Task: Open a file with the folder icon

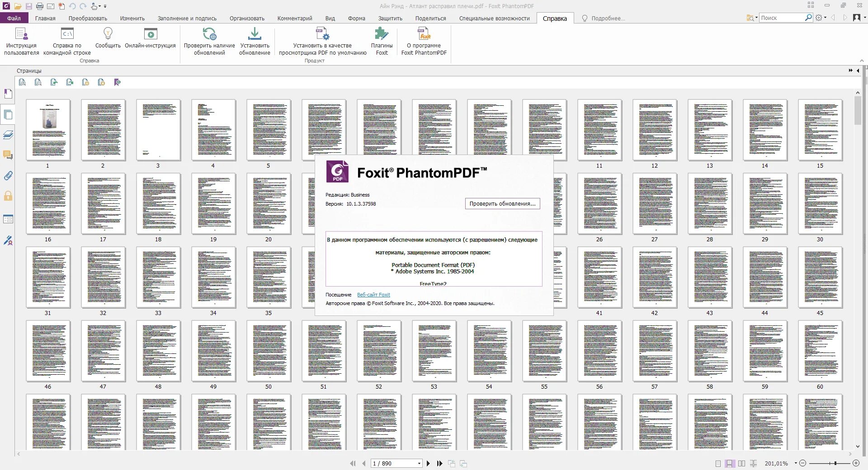Action: tap(18, 6)
